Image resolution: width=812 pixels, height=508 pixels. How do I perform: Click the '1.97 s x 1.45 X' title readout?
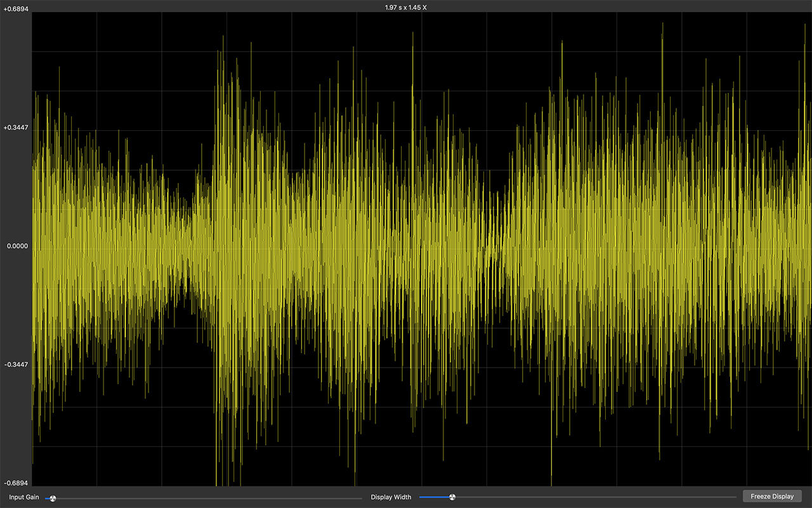click(406, 7)
